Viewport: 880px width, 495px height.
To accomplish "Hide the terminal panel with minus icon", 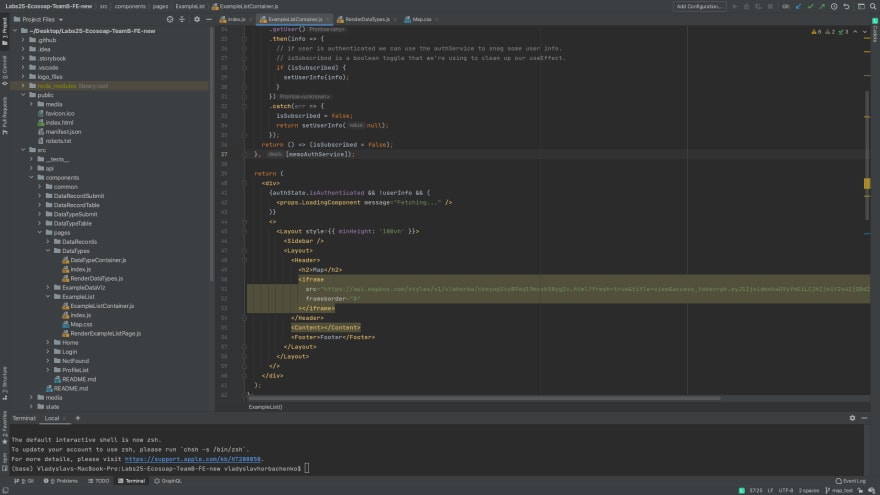I will coord(864,418).
